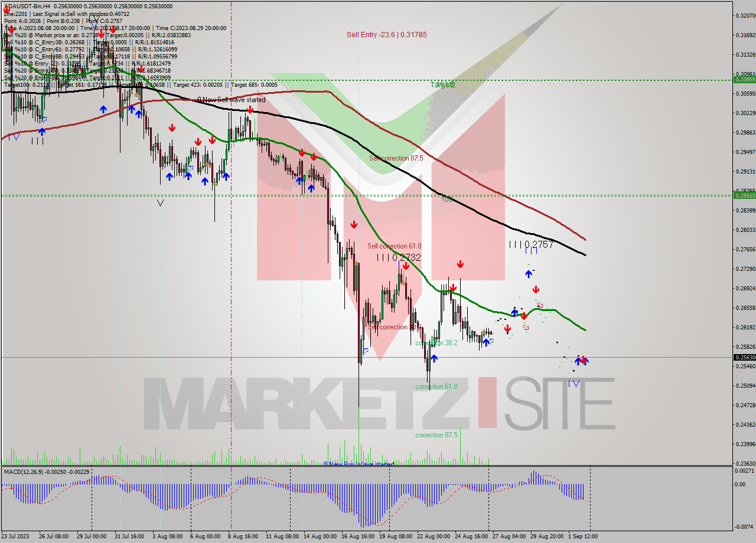Click the '26 Jul 08:00' time label
756x543 pixels.
point(54,537)
